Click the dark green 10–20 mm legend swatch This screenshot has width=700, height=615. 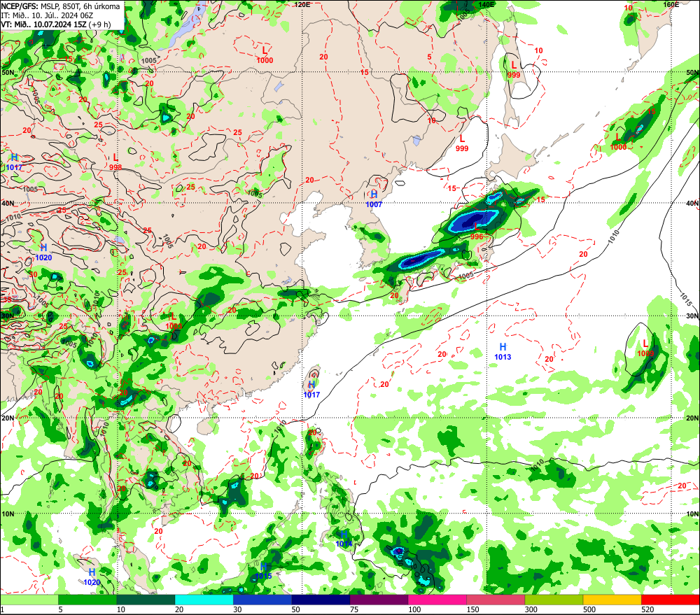(x=146, y=600)
